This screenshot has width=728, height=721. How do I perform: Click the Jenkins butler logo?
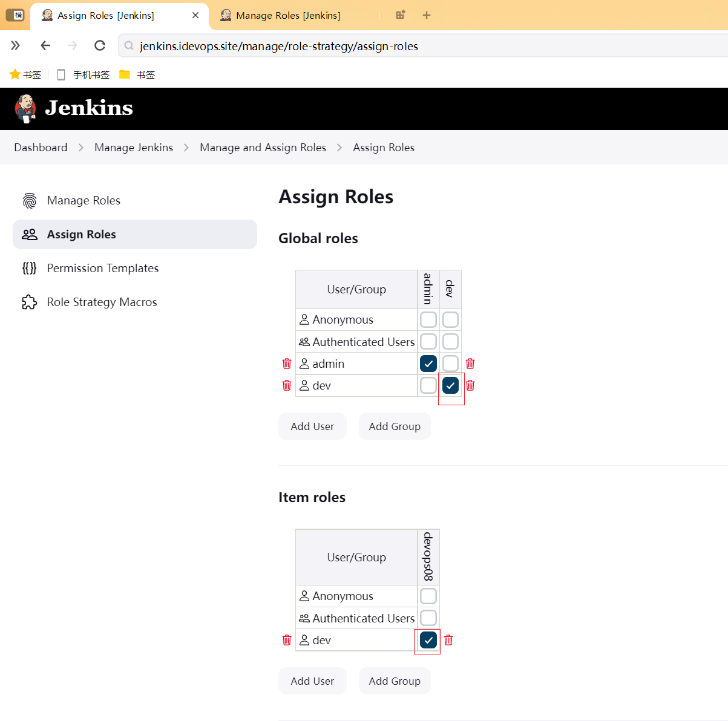(x=25, y=109)
